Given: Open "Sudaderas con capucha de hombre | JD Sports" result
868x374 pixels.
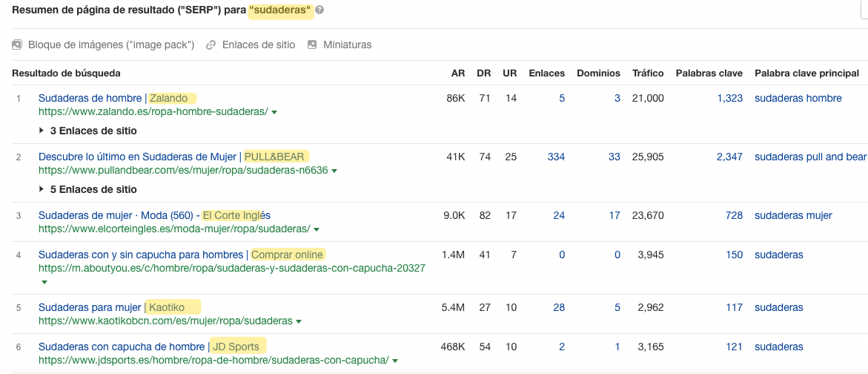Looking at the screenshot, I should 149,347.
